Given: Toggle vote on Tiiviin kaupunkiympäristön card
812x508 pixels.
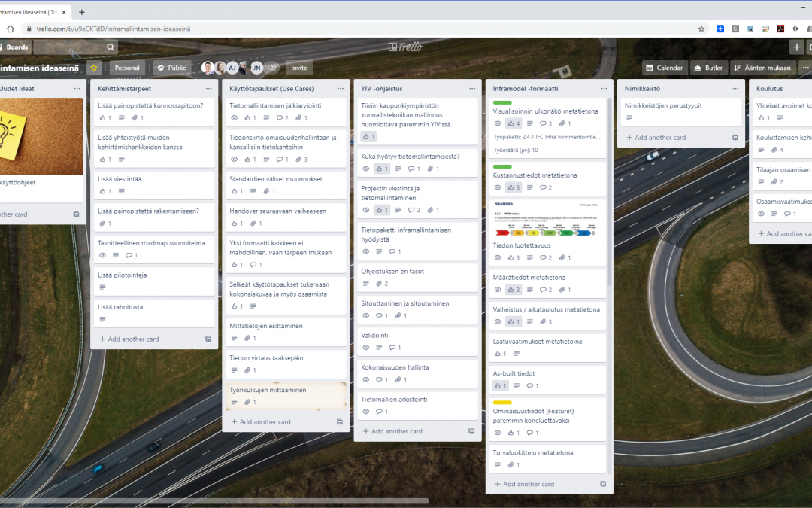Looking at the screenshot, I should tap(368, 137).
